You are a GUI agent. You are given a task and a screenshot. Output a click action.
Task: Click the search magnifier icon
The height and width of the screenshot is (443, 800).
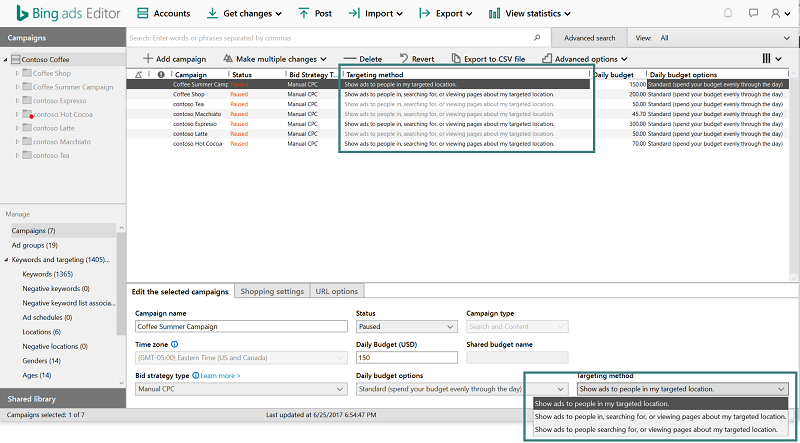[x=537, y=38]
